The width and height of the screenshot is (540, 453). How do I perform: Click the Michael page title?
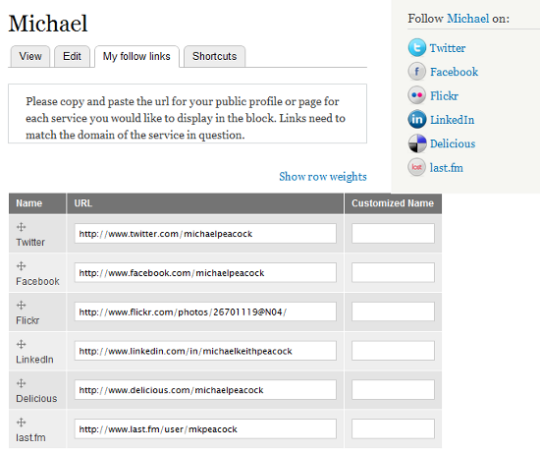tap(48, 23)
